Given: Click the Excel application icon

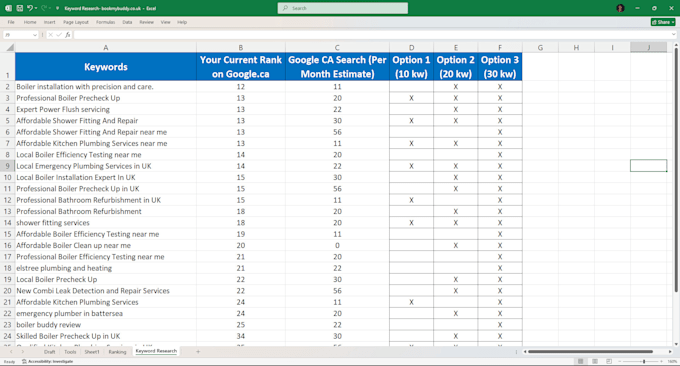Looking at the screenshot, I should pos(8,8).
